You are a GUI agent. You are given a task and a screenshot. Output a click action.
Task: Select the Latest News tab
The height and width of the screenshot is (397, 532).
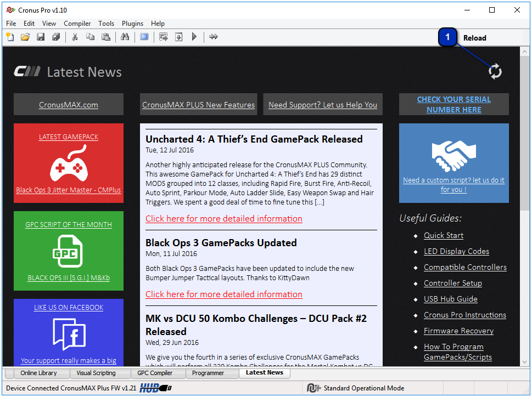[x=265, y=373]
